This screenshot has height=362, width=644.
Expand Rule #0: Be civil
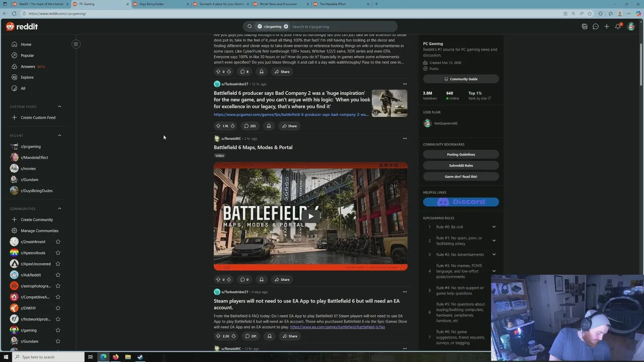(x=494, y=227)
